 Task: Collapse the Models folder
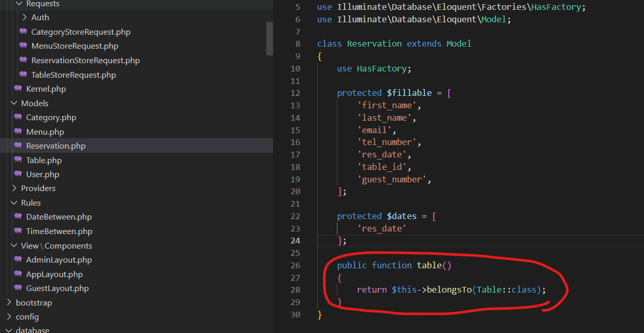(14, 103)
